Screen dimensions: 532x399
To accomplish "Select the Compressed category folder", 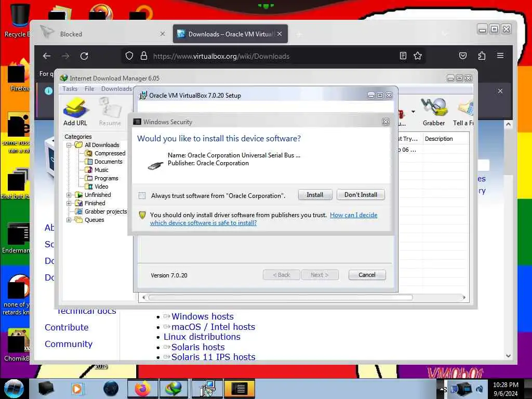I will 105,153.
